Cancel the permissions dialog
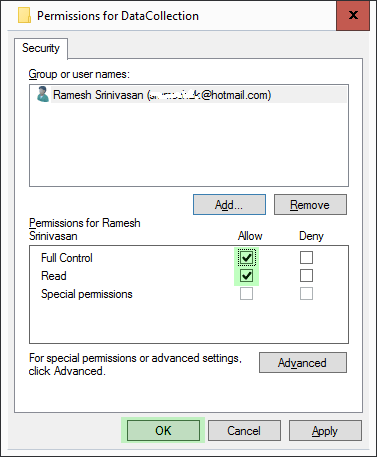The width and height of the screenshot is (377, 457). 244,430
